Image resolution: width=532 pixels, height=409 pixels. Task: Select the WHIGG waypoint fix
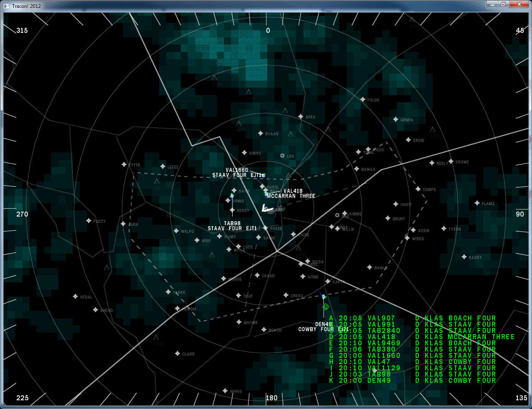pyautogui.click(x=225, y=391)
